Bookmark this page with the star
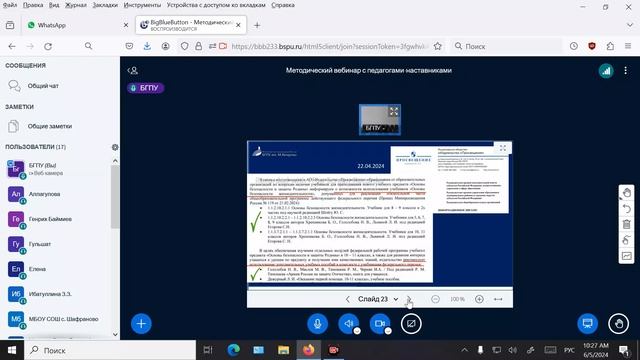Image resolution: width=640 pixels, height=360 pixels. 438,46
